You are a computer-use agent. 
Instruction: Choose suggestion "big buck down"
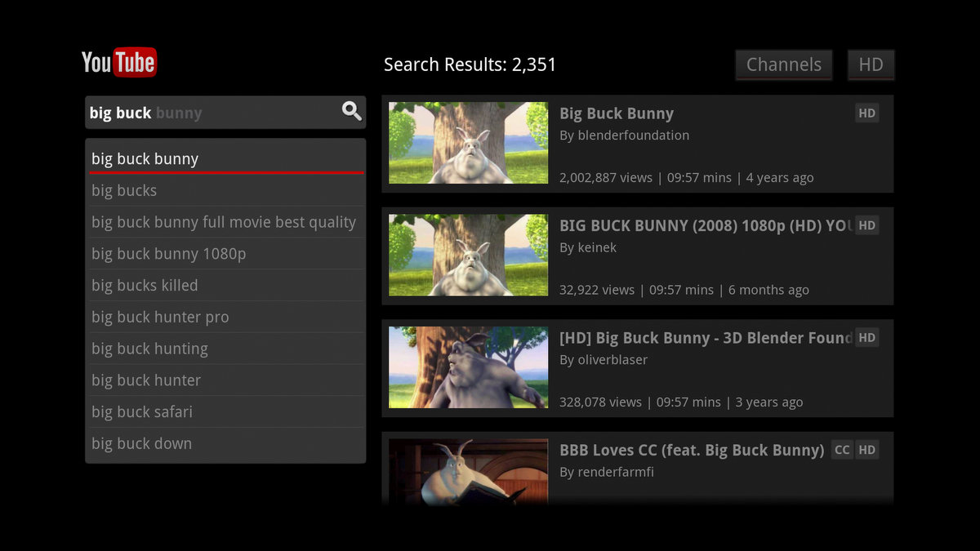coord(225,444)
